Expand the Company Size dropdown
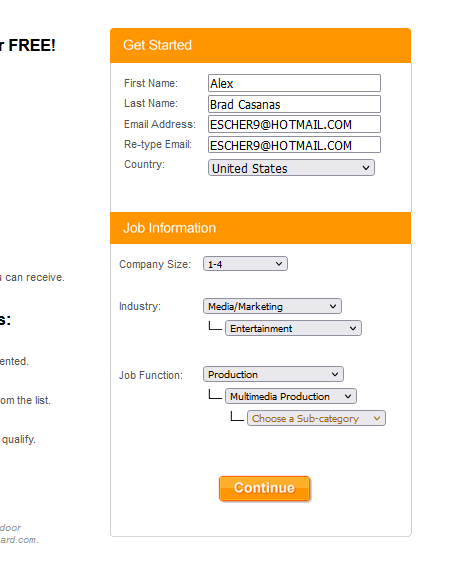458x579 pixels. 245,264
